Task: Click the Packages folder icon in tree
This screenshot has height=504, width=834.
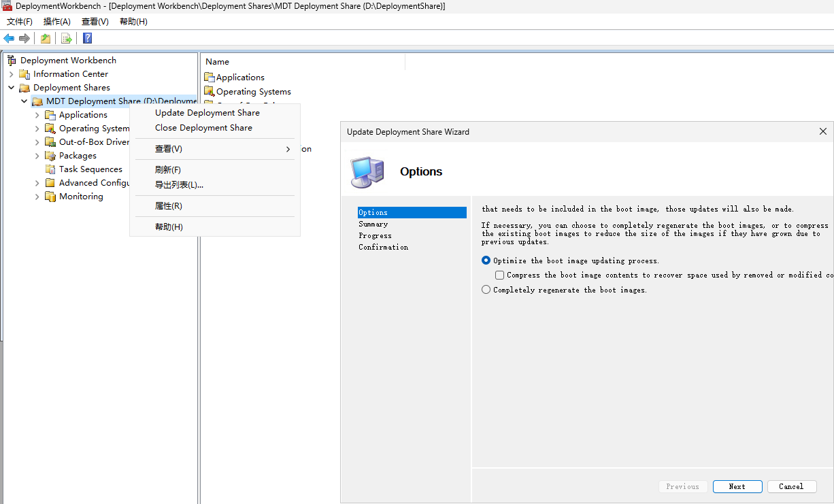Action: [50, 156]
